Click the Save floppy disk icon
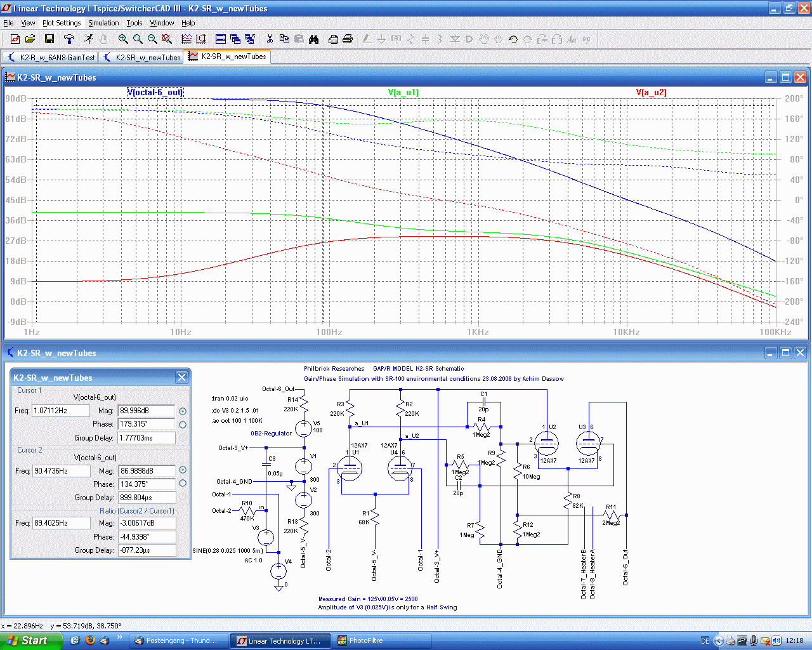This screenshot has width=812, height=650. pos(49,39)
